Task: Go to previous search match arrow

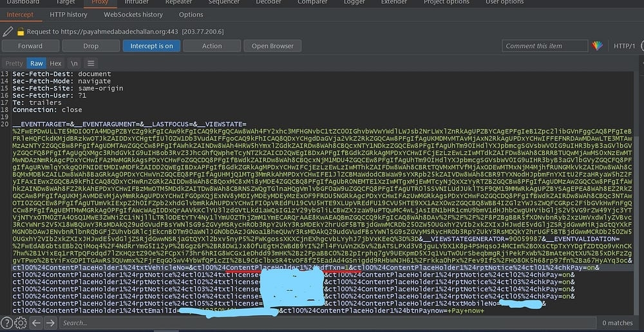Action: [x=36, y=323]
